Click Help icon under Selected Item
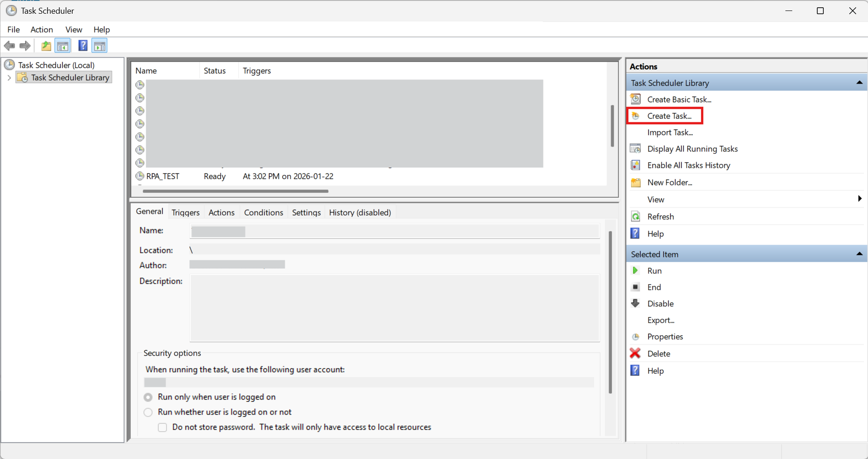This screenshot has height=459, width=868. coord(635,370)
